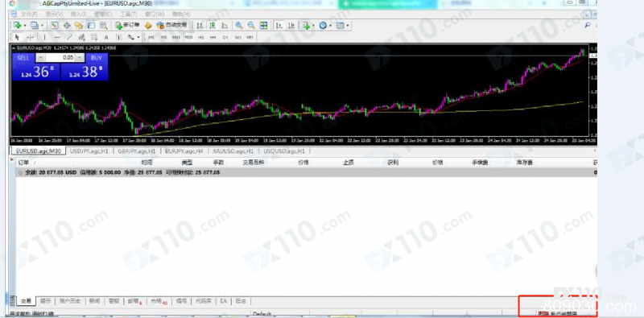Select the trendline drawing tool
The height and width of the screenshot is (318, 644).
tap(69, 37)
